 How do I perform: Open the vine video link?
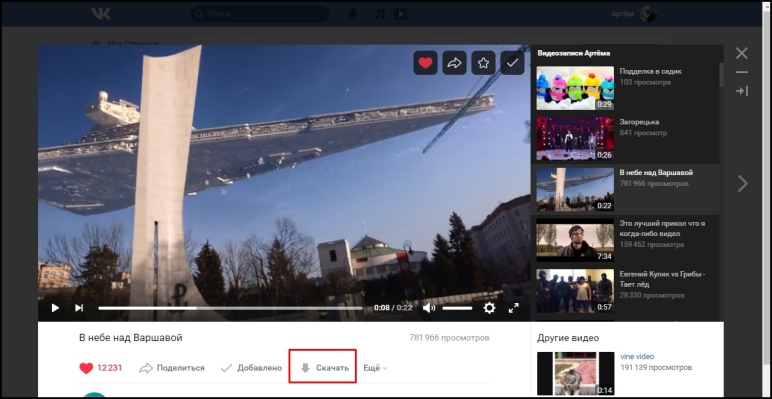click(637, 357)
